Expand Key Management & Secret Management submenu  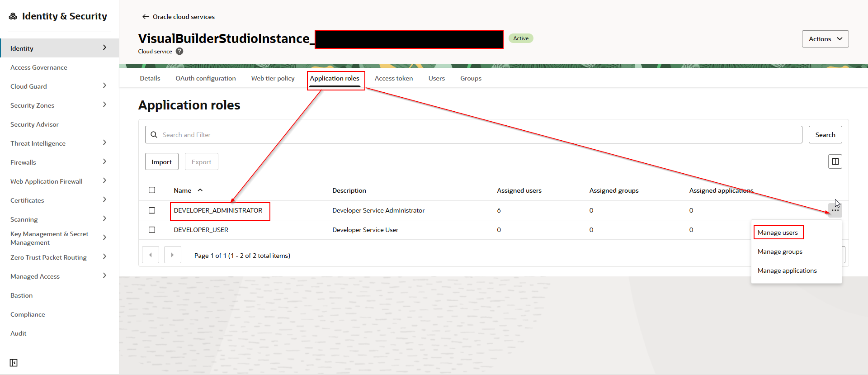click(104, 237)
